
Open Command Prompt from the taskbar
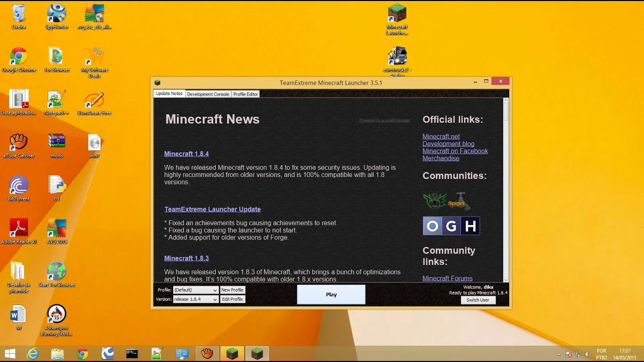point(132,354)
